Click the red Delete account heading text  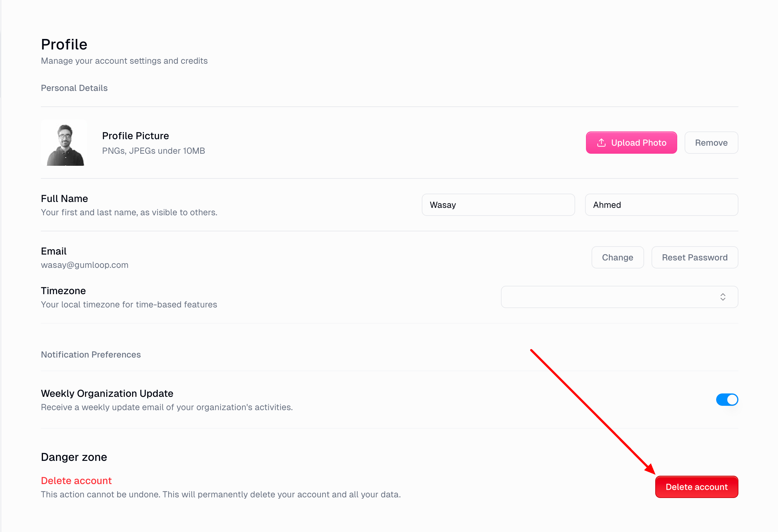coord(76,480)
